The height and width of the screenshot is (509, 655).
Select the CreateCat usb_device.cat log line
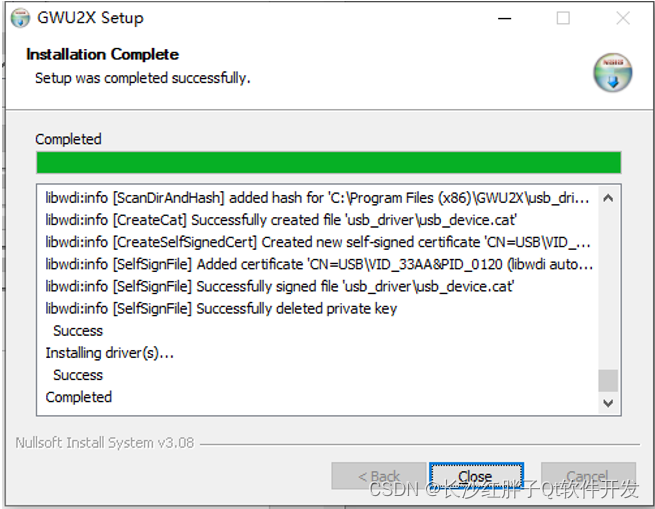(x=281, y=220)
